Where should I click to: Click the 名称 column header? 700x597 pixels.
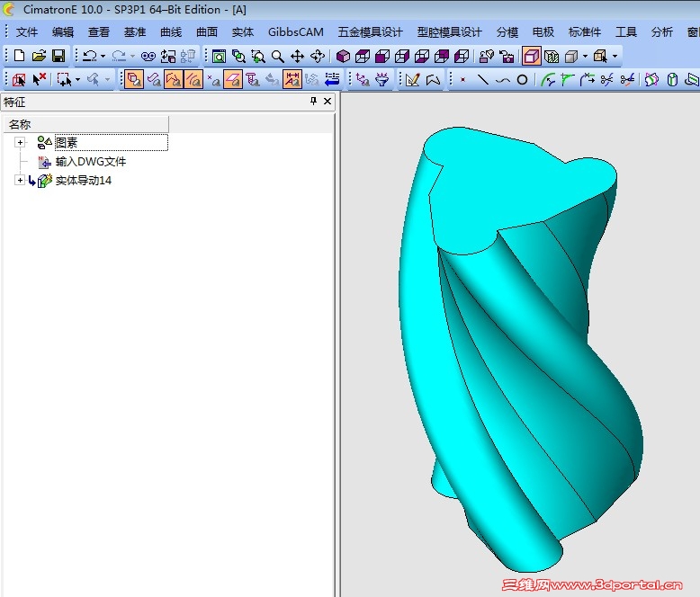point(86,124)
